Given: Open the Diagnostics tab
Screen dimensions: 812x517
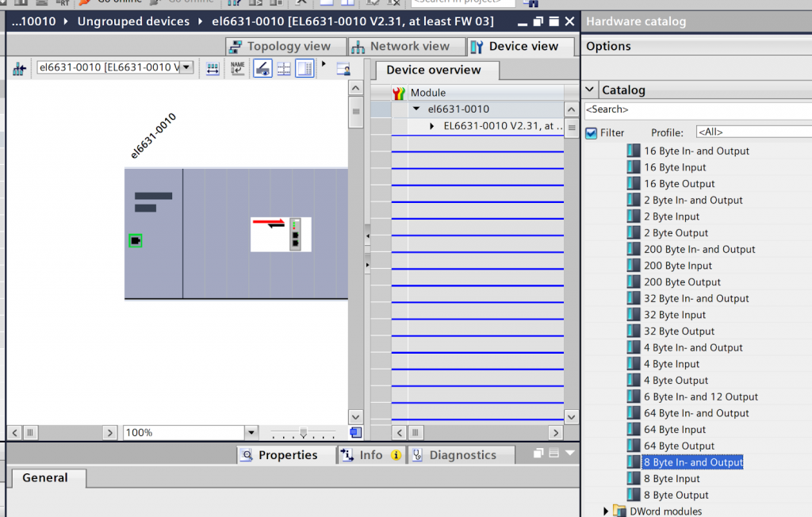Looking at the screenshot, I should tap(462, 455).
